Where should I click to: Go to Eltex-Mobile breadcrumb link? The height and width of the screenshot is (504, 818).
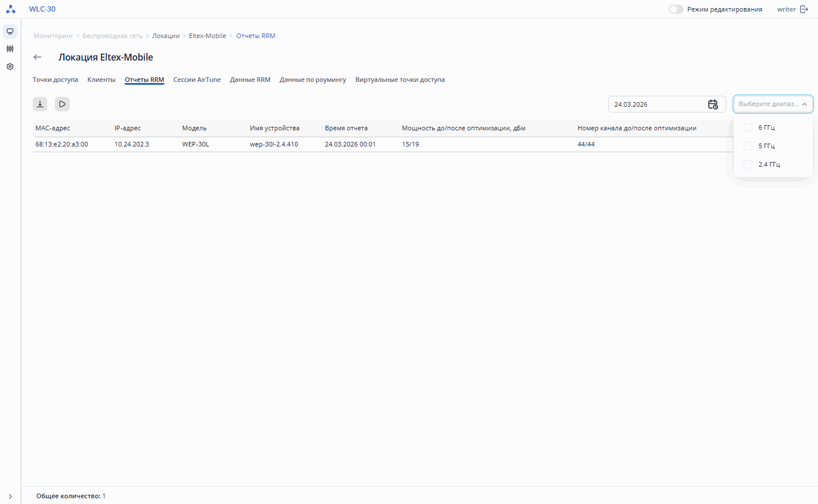[x=208, y=36]
